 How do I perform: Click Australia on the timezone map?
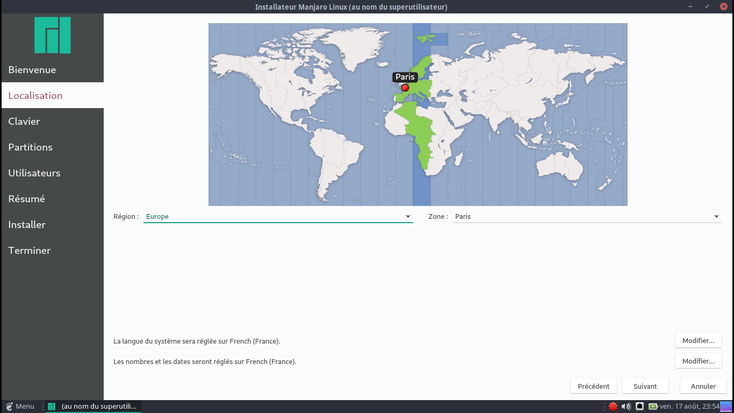click(559, 166)
